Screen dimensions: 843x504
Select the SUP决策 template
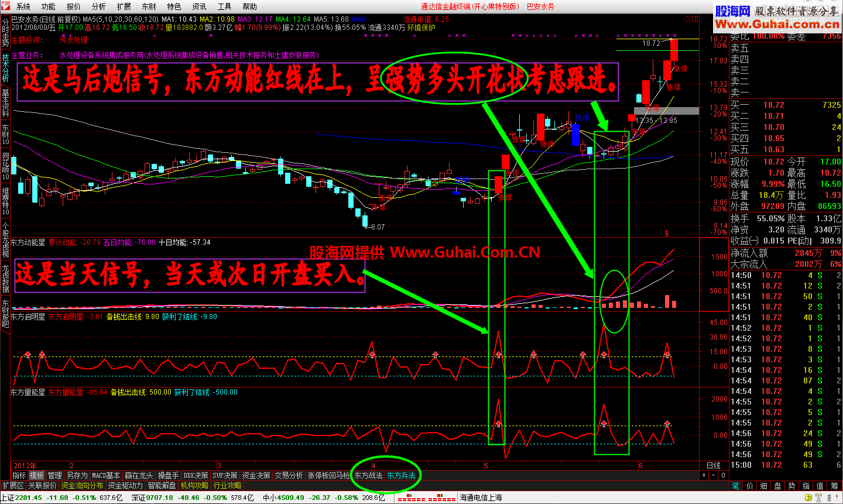(x=225, y=475)
